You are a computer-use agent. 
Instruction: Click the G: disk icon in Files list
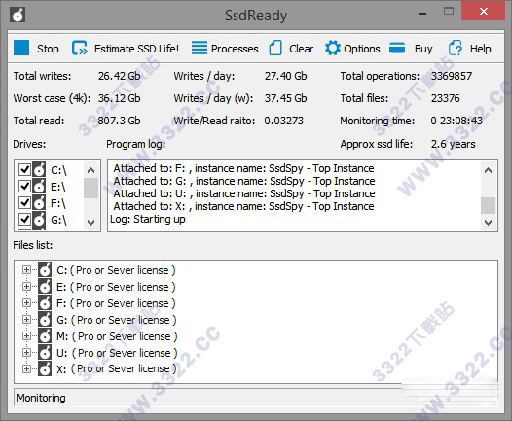pos(45,319)
